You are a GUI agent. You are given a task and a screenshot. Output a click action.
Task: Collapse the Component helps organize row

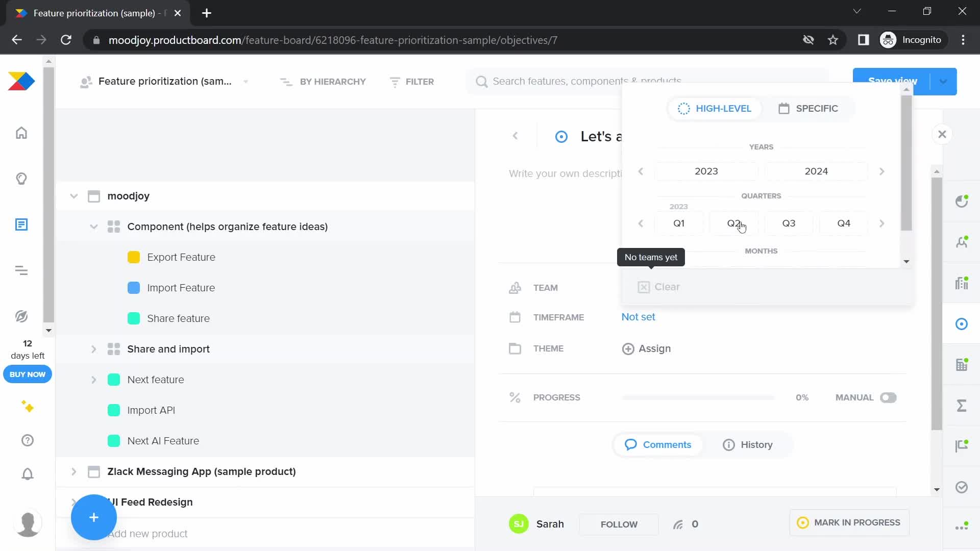[94, 227]
